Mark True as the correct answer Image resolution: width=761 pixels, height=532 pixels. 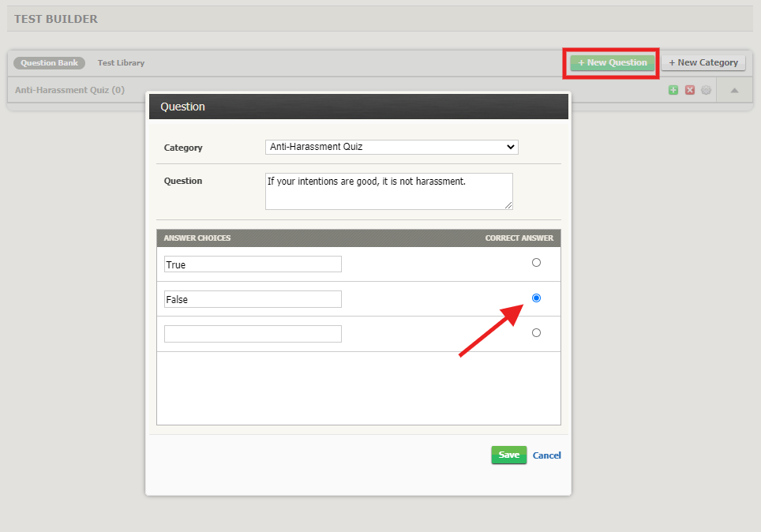(536, 262)
